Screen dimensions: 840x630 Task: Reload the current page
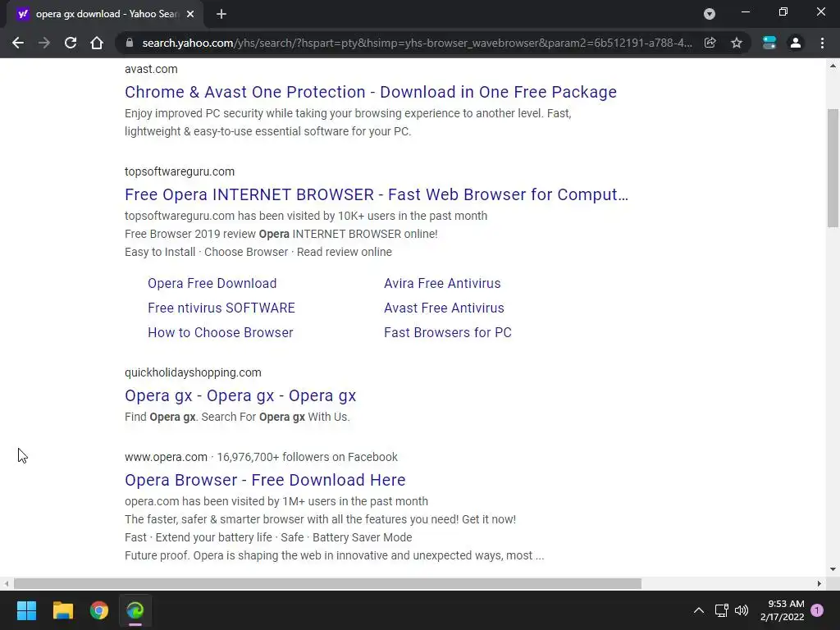pos(71,43)
